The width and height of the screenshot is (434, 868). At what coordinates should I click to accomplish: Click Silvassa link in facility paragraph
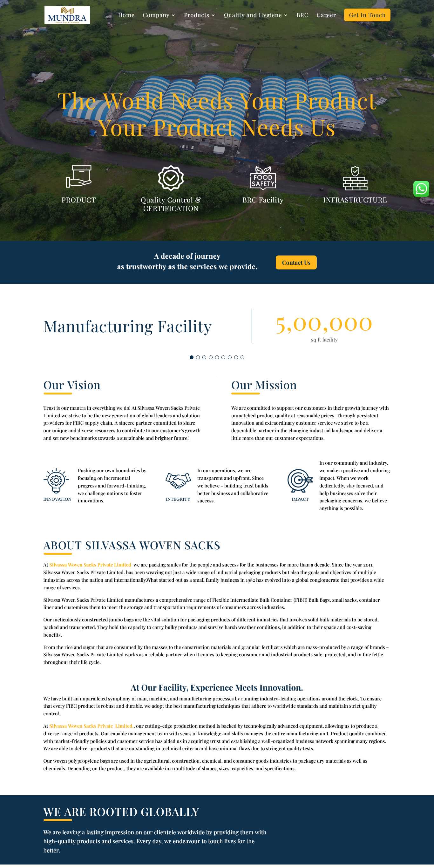pyautogui.click(x=92, y=726)
